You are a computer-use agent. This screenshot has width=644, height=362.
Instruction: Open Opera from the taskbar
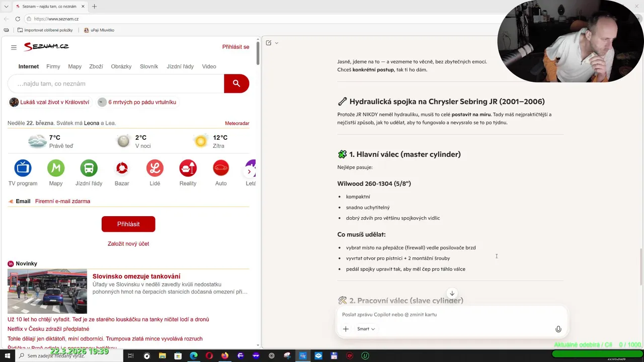(209, 355)
